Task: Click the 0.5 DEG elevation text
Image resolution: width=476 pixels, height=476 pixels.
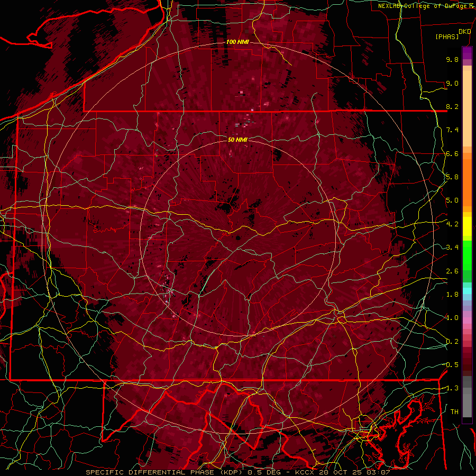Action: [x=264, y=472]
